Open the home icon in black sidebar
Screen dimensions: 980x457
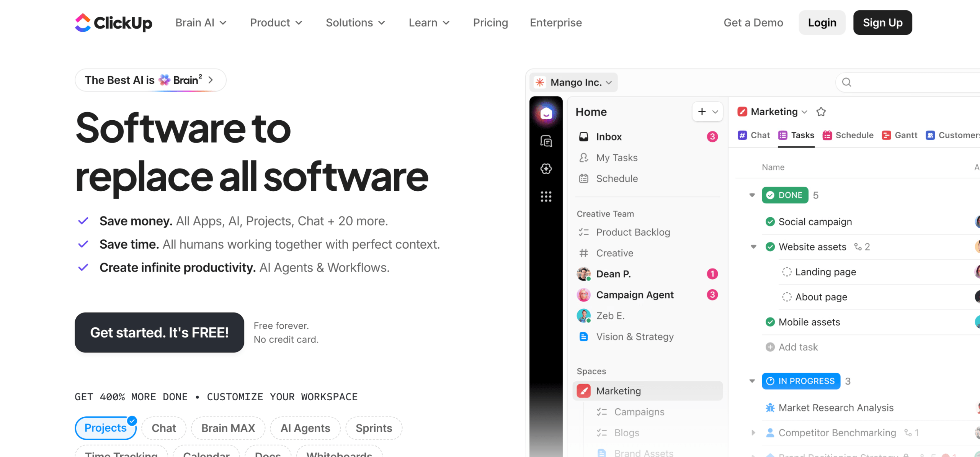546,113
